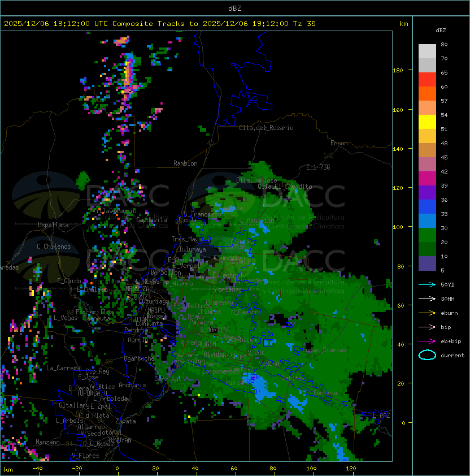Click the 'S_Francisco' label
Screen dimensions: 470x476
(x=202, y=214)
